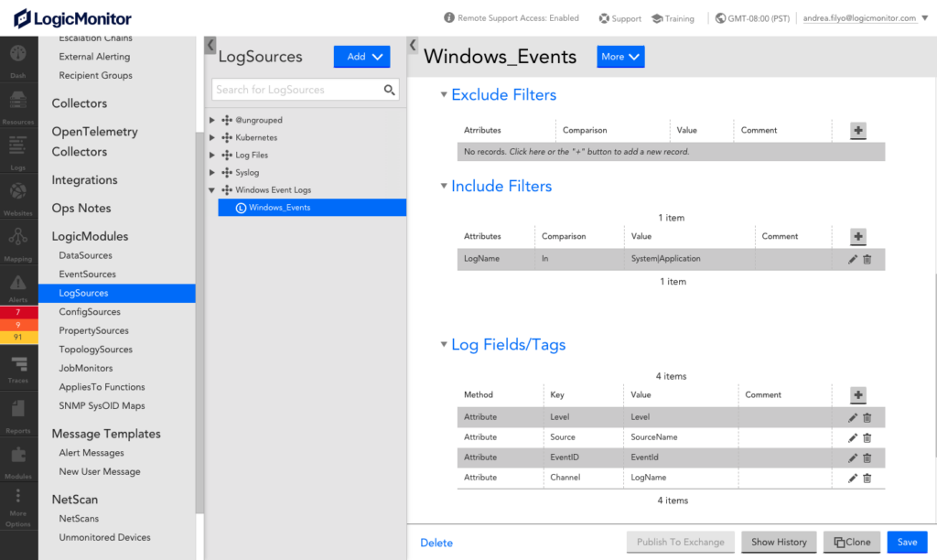The width and height of the screenshot is (937, 560).
Task: Open PropertySources in settings menu
Action: (94, 330)
